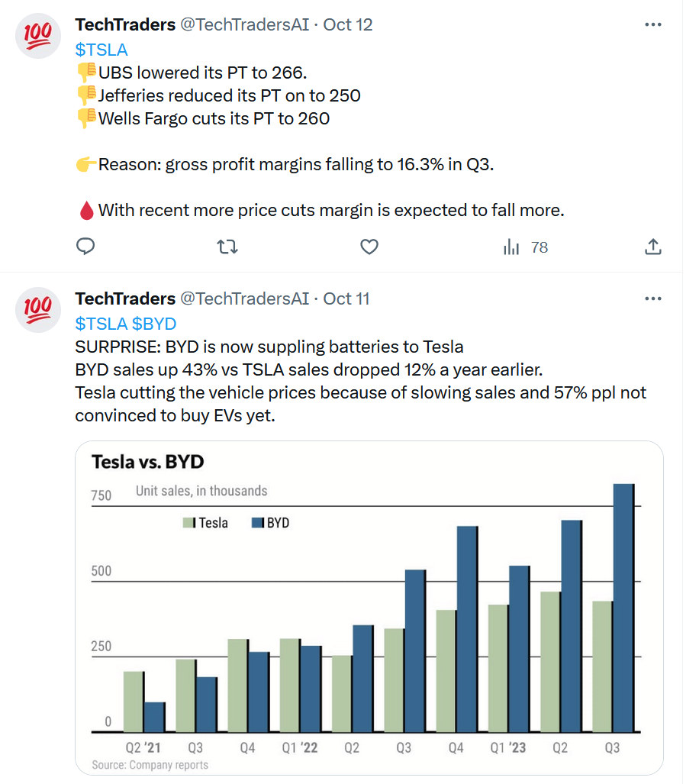Open more options on the Oct 12 tweet
The height and width of the screenshot is (784, 699).
click(653, 24)
